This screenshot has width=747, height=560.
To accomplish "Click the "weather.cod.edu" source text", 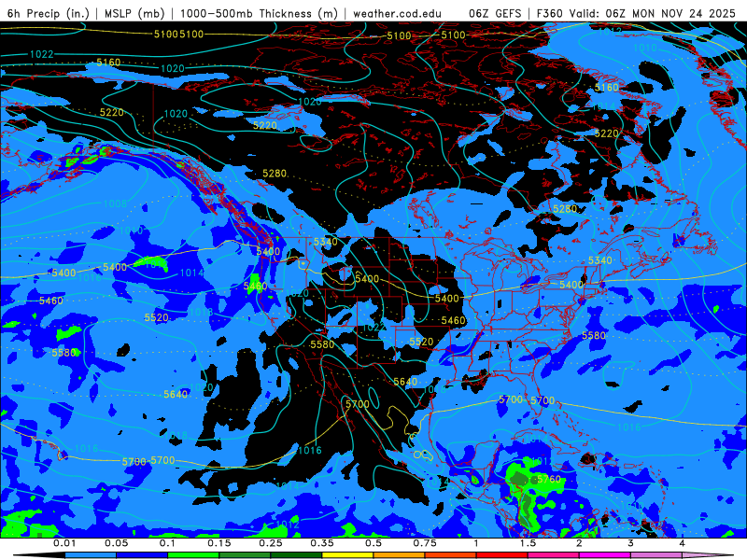I will (397, 13).
